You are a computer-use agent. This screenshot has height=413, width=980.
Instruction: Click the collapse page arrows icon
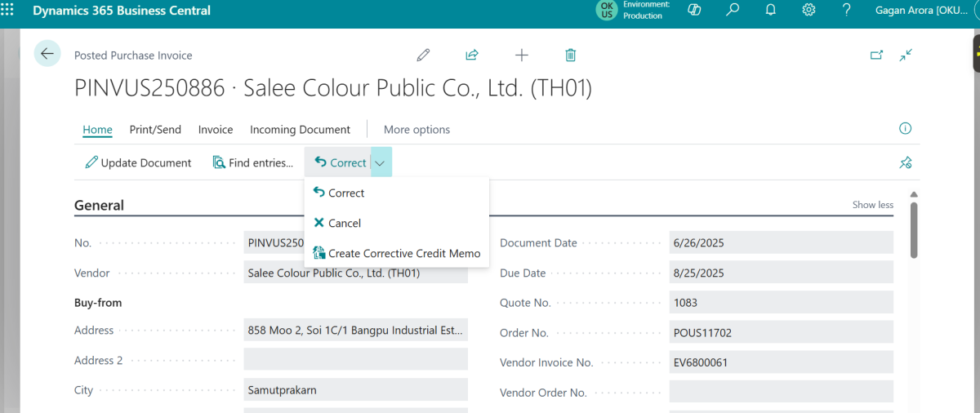906,55
